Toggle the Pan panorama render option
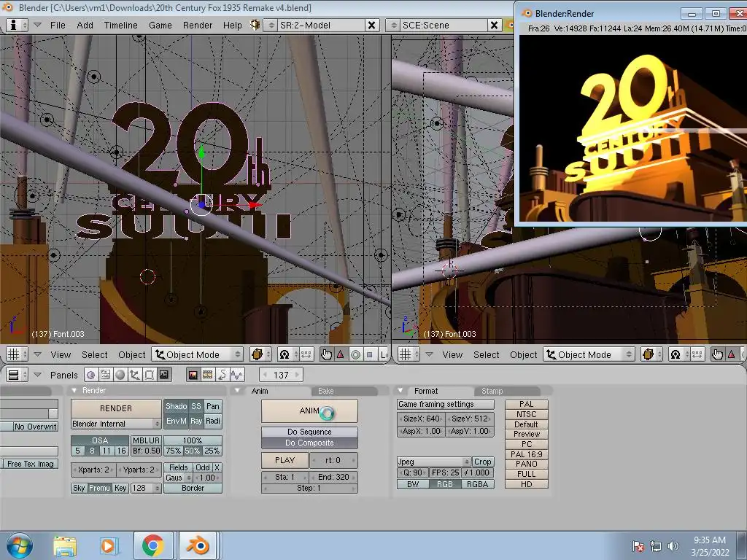The image size is (747, 560). (x=213, y=406)
